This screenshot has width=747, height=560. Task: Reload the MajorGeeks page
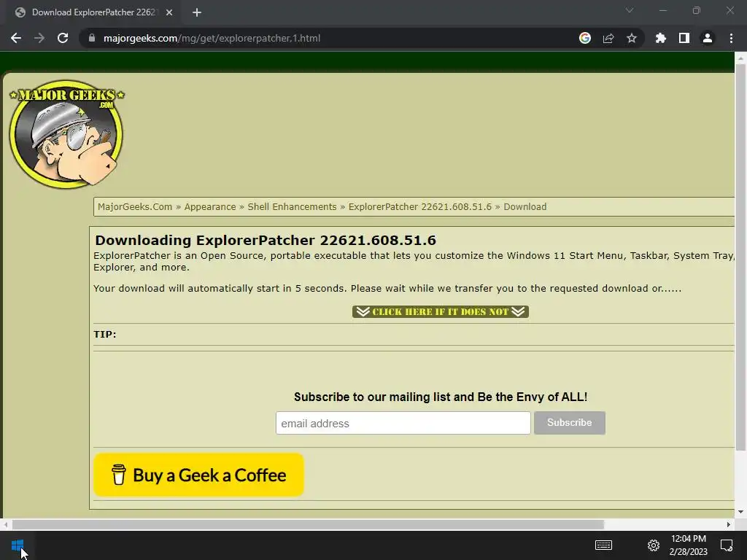pos(63,38)
